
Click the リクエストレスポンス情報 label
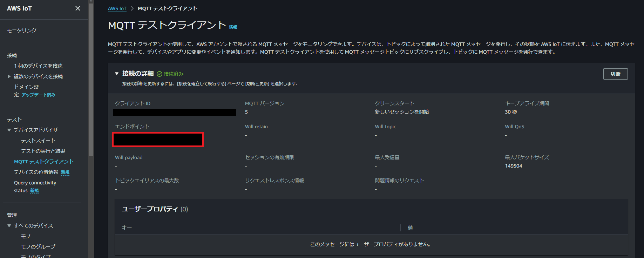(x=274, y=181)
